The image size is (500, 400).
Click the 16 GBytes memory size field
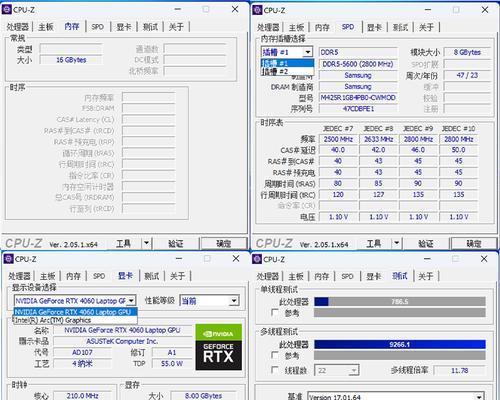point(71,60)
